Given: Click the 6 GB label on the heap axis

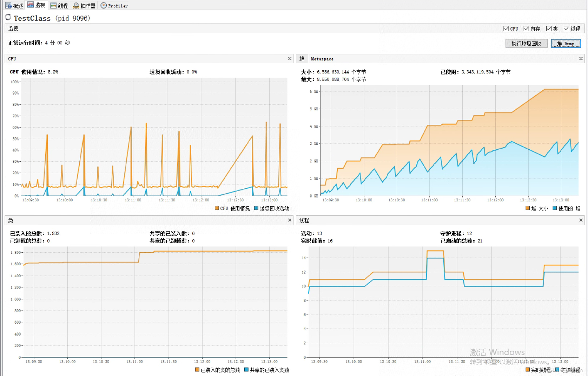Looking at the screenshot, I should point(314,91).
